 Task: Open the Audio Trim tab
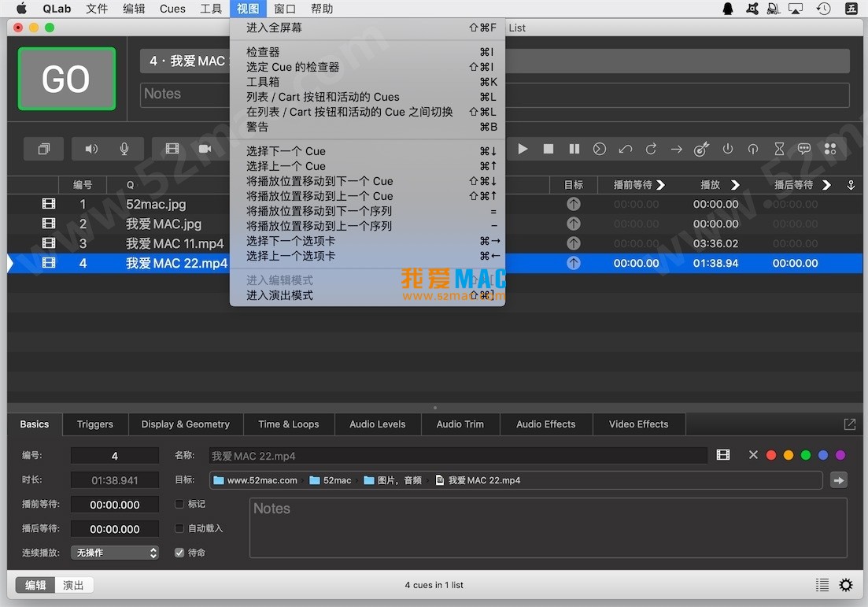pyautogui.click(x=460, y=424)
